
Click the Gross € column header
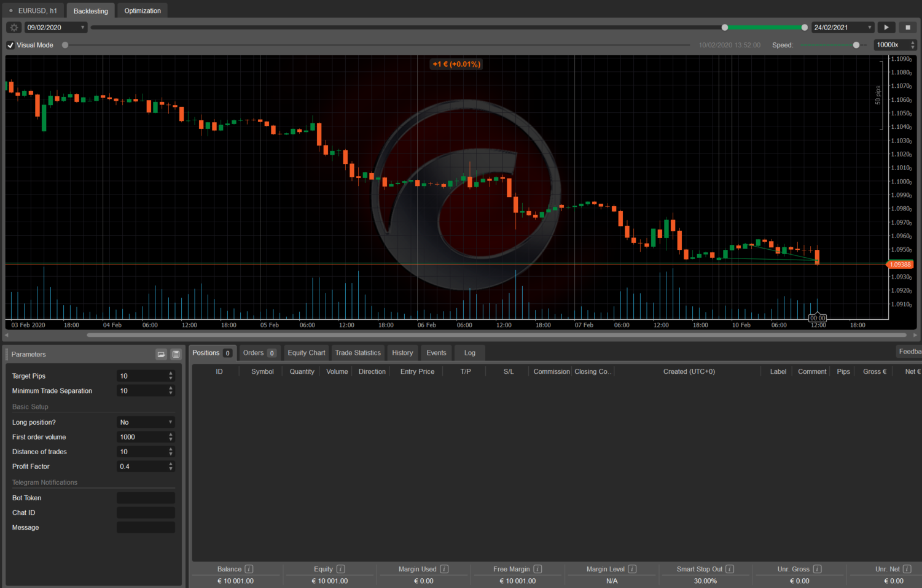pos(874,371)
